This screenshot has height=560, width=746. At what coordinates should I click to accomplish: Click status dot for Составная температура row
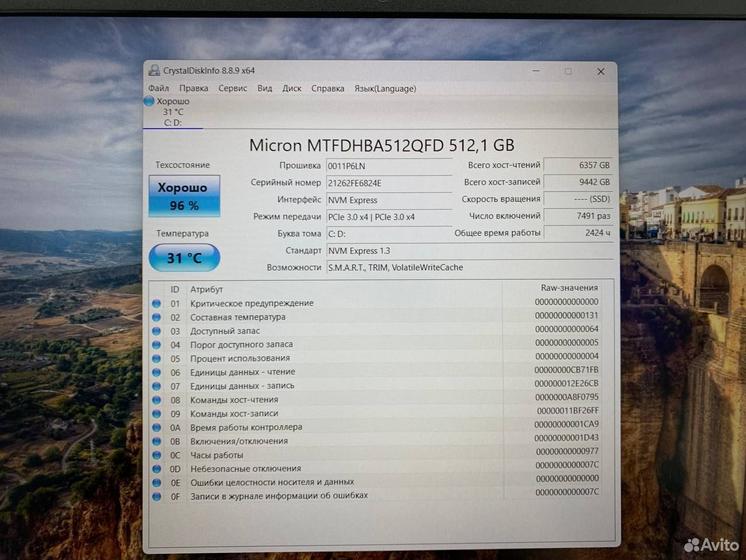coord(156,317)
